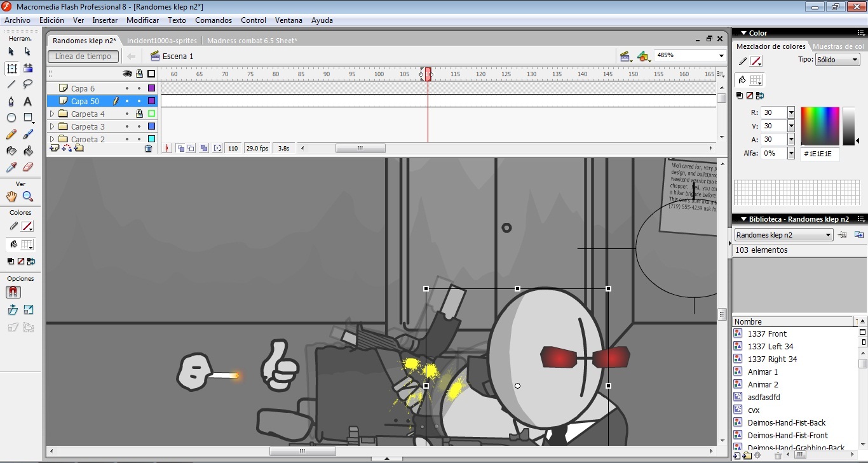Select the Ink Bottle tool
Image resolution: width=868 pixels, height=463 pixels.
pos(11,151)
